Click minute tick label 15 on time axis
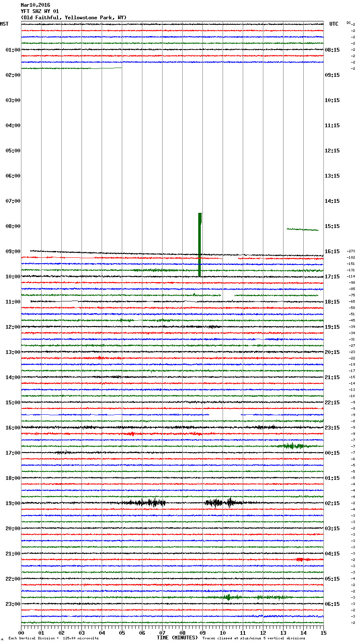Screen dimensions: 357x644 coord(323,633)
